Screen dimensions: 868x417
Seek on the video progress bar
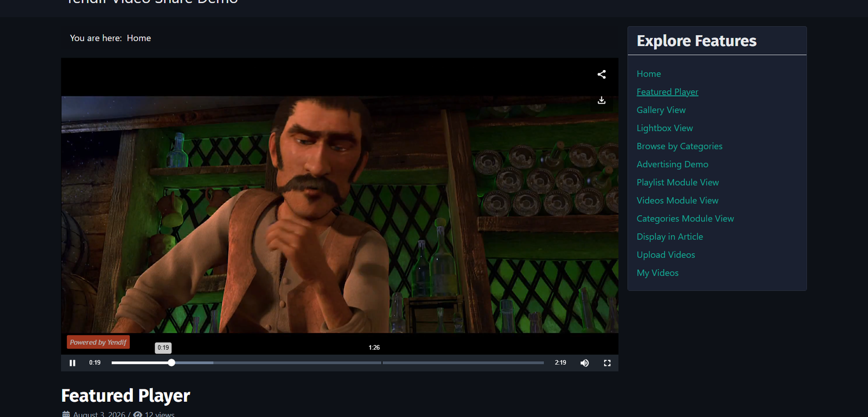point(328,363)
